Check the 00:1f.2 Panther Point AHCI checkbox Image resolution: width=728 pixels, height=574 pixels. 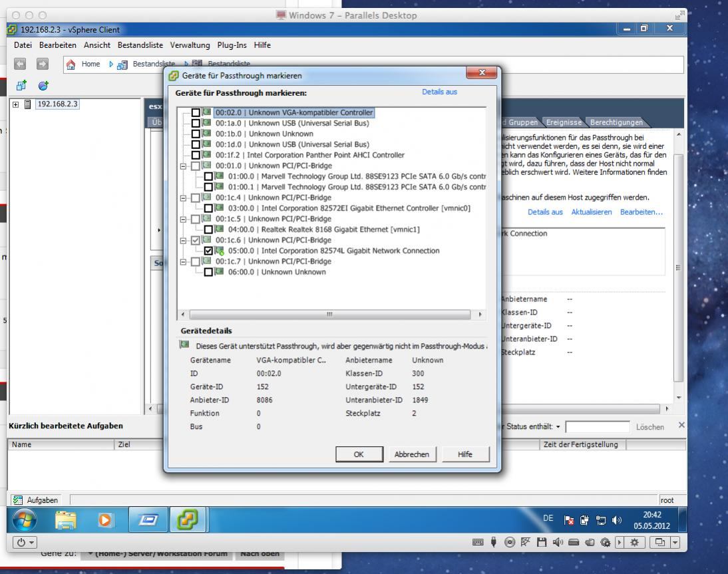pos(196,156)
